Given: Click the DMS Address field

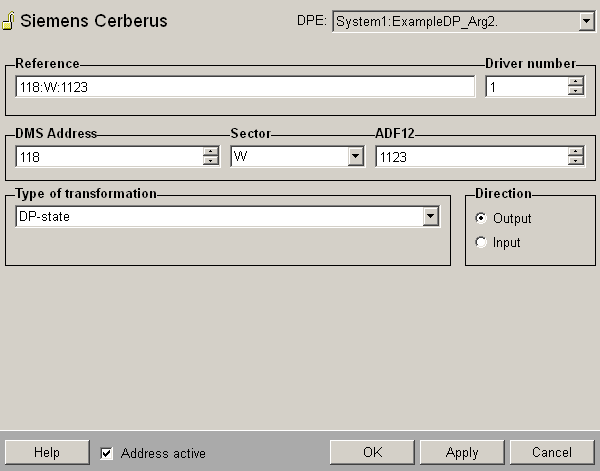Looking at the screenshot, I should [109, 156].
